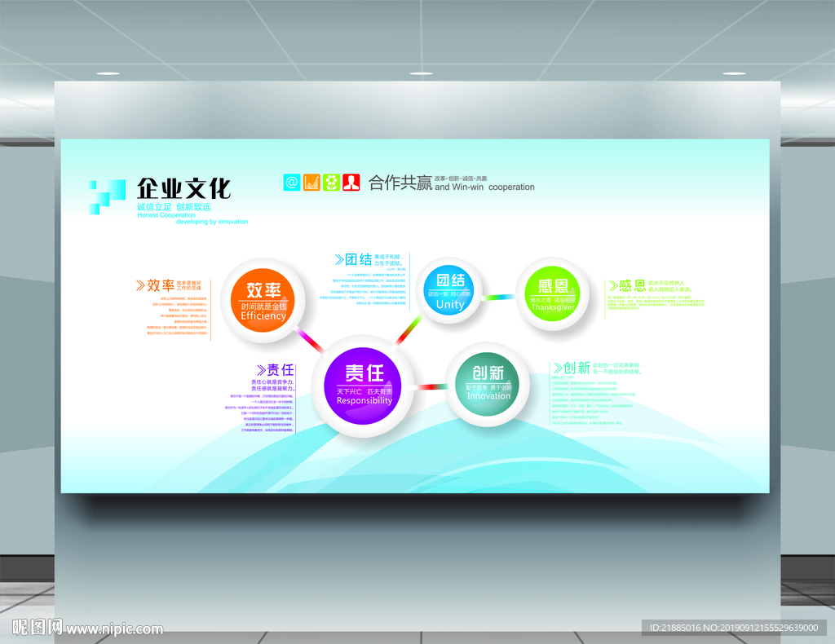This screenshot has height=644, width=835.
Task: Click 'developing by innovation' text
Action: (x=212, y=222)
